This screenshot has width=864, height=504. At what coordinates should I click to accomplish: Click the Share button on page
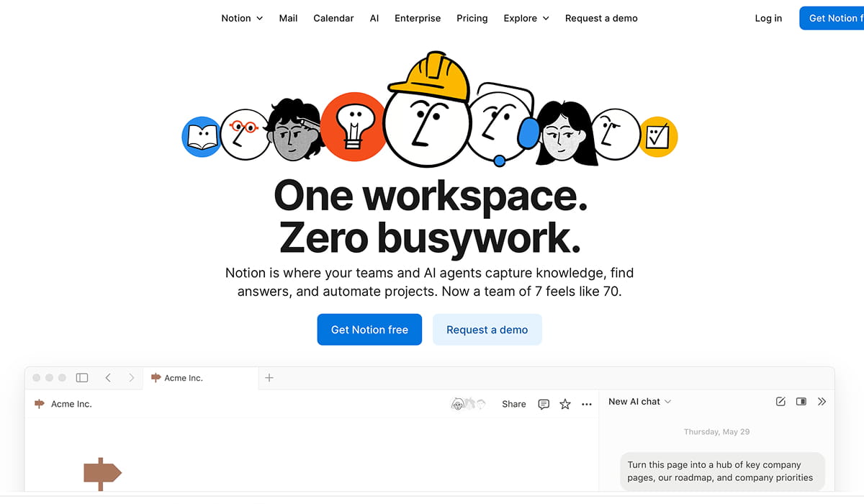coord(513,404)
